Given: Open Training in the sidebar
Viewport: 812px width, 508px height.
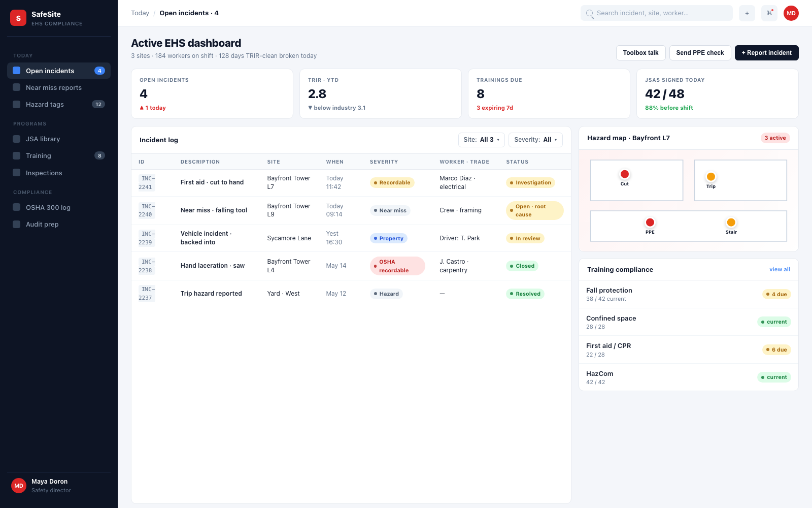Looking at the screenshot, I should tap(59, 155).
